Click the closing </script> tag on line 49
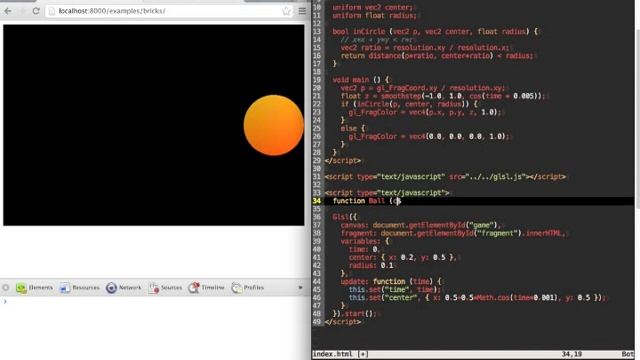640x360 pixels. [343, 322]
